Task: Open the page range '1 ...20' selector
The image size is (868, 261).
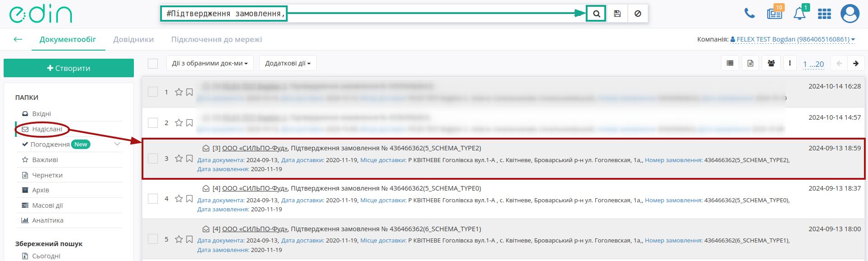Action: click(x=813, y=64)
